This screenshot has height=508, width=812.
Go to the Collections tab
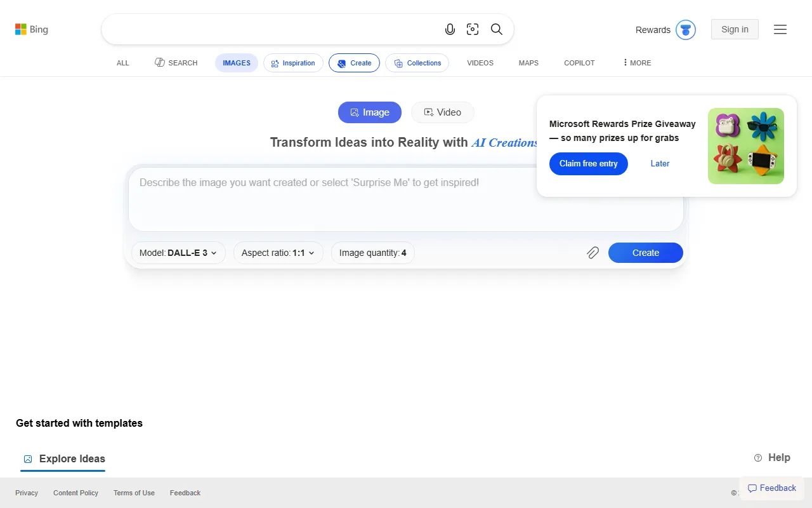pyautogui.click(x=417, y=63)
